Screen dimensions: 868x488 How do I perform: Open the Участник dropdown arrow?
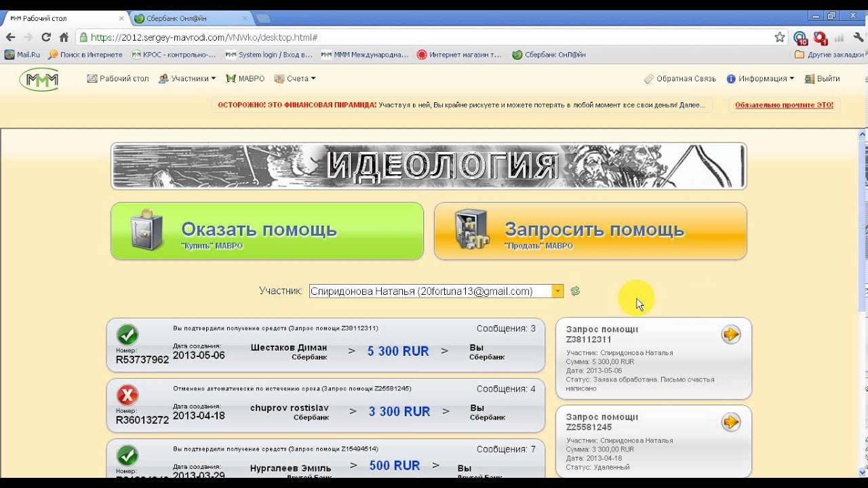(x=557, y=291)
